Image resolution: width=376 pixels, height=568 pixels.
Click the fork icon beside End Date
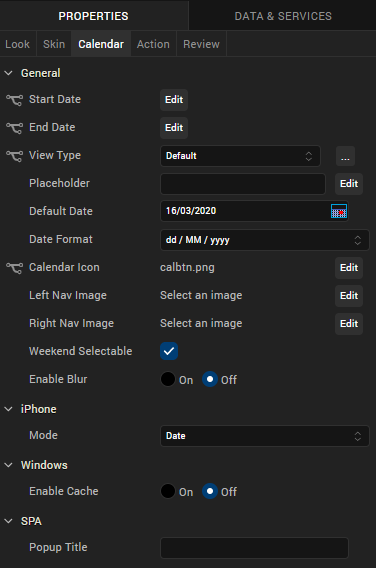pyautogui.click(x=14, y=128)
